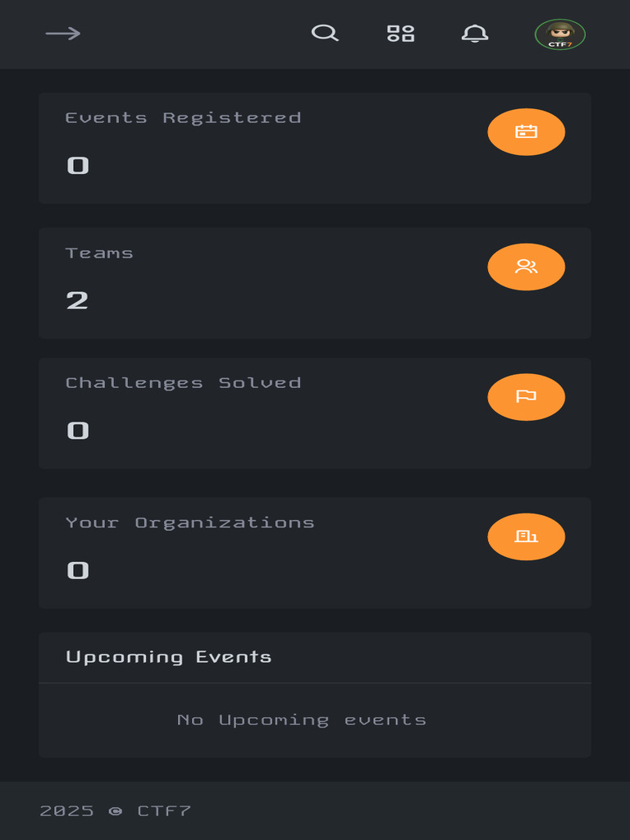This screenshot has width=630, height=840.
Task: Click the Your Organizations label
Action: (189, 523)
